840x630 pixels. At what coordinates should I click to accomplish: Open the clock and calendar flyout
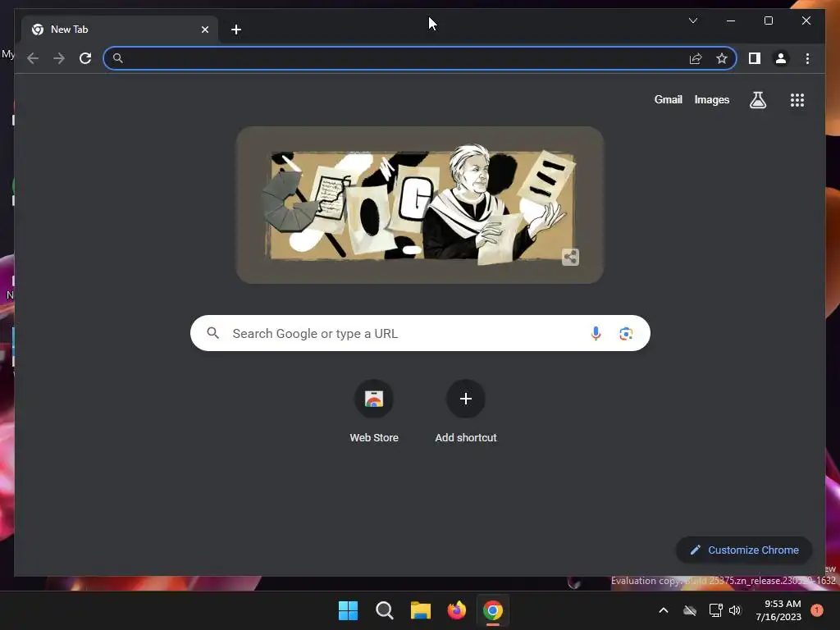point(778,610)
